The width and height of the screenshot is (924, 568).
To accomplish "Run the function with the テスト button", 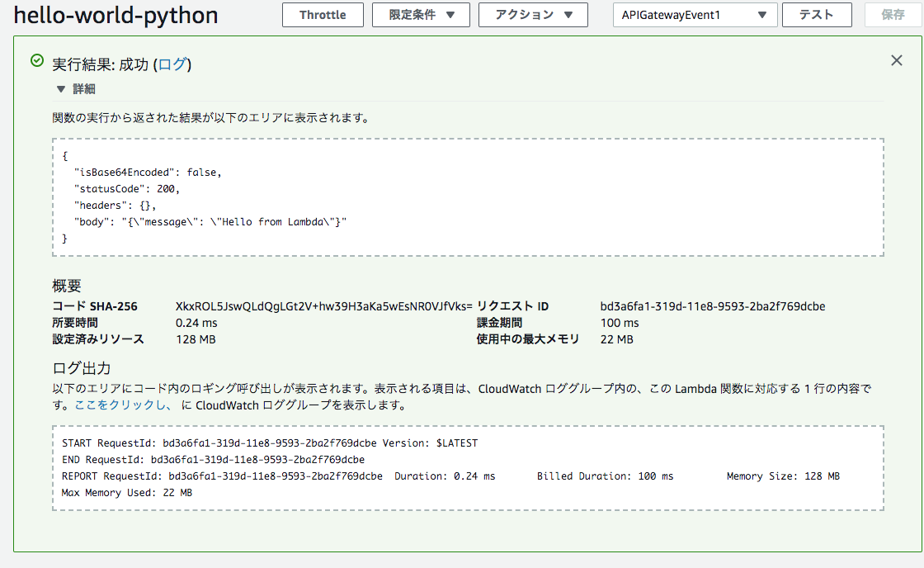I will coord(816,14).
